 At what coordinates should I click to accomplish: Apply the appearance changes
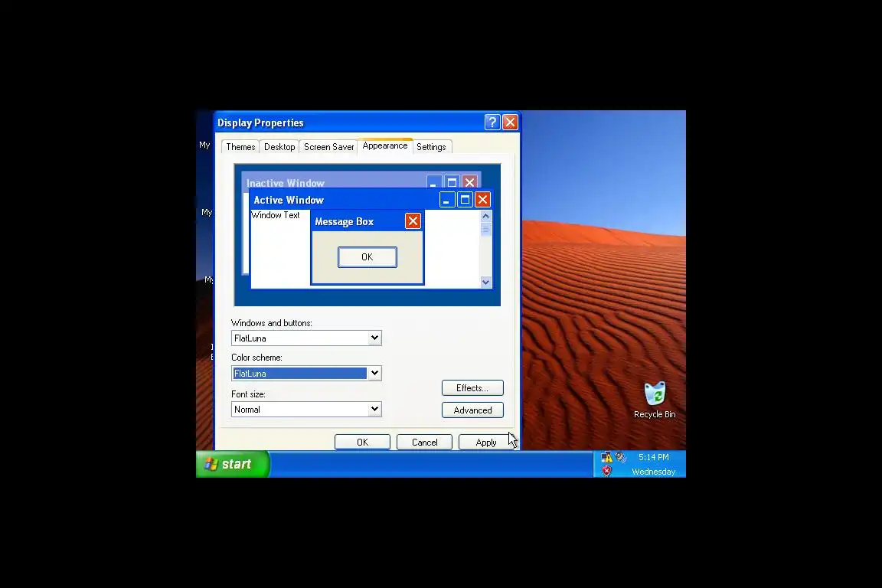point(486,443)
